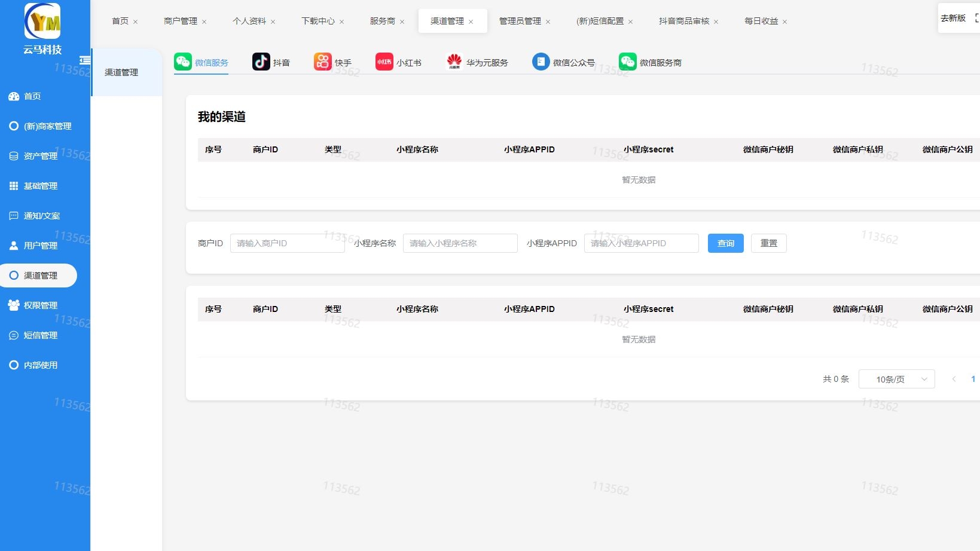
Task: Click the 内部使用 circle icon
Action: pyautogui.click(x=14, y=365)
